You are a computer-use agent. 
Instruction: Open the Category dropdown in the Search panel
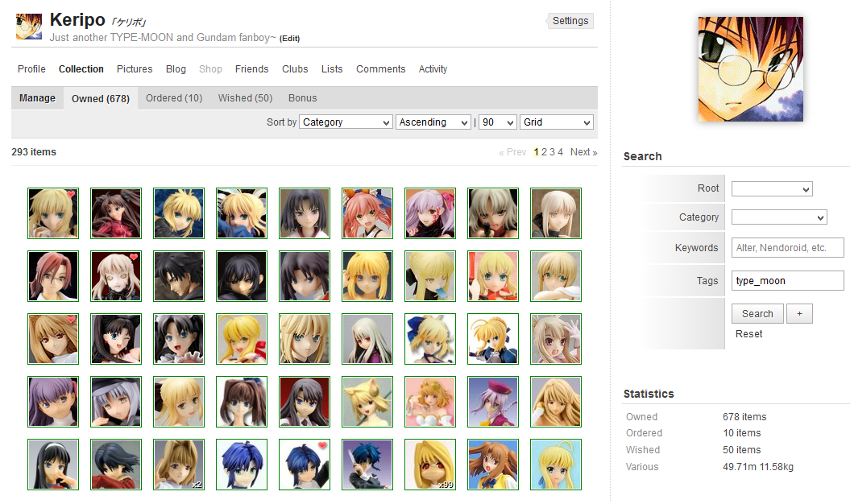pos(778,217)
